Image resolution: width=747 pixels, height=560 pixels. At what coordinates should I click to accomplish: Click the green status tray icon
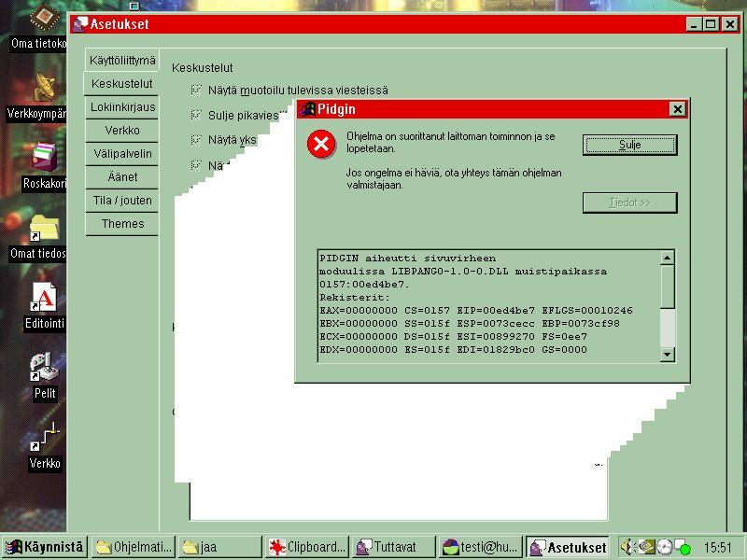[684, 548]
